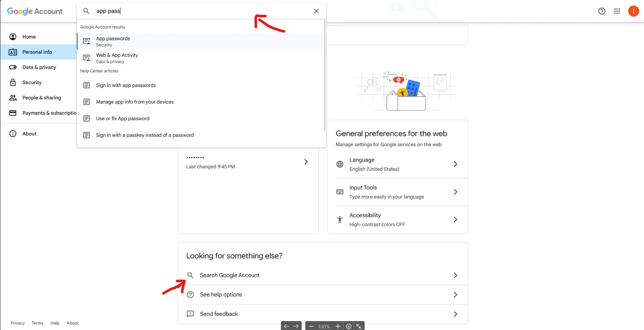Select App passwords search result
644x330 pixels.
click(113, 41)
